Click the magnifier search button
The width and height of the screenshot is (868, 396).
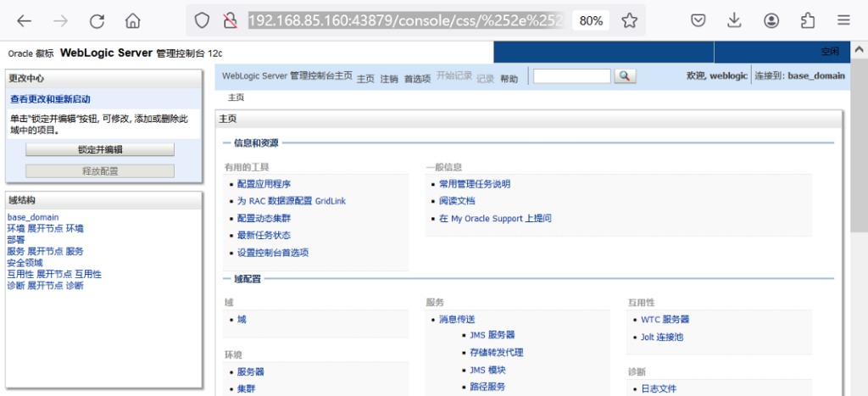coord(625,76)
